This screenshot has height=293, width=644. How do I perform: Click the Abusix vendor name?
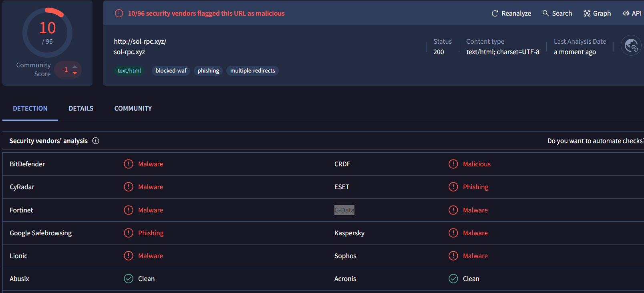click(x=19, y=279)
